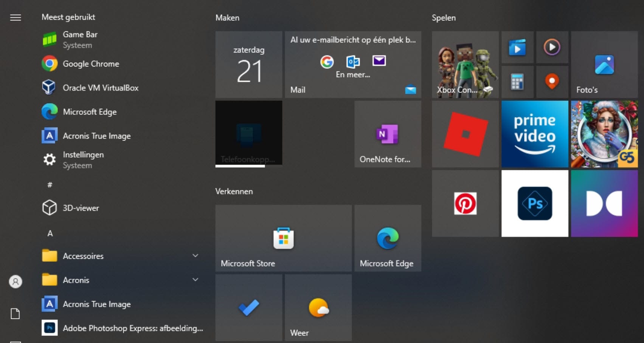
Task: Open the G5 hidden object game tile
Action: (604, 134)
